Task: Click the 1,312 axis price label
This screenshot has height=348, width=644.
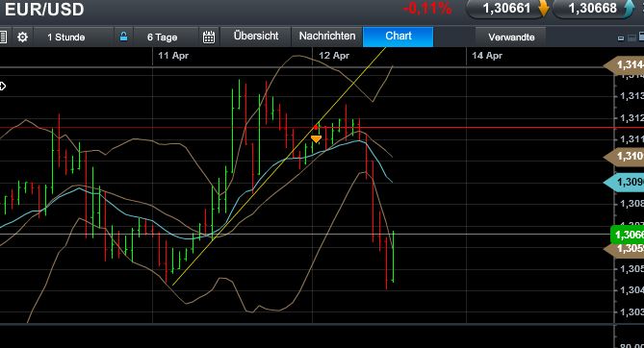Action: coord(631,118)
